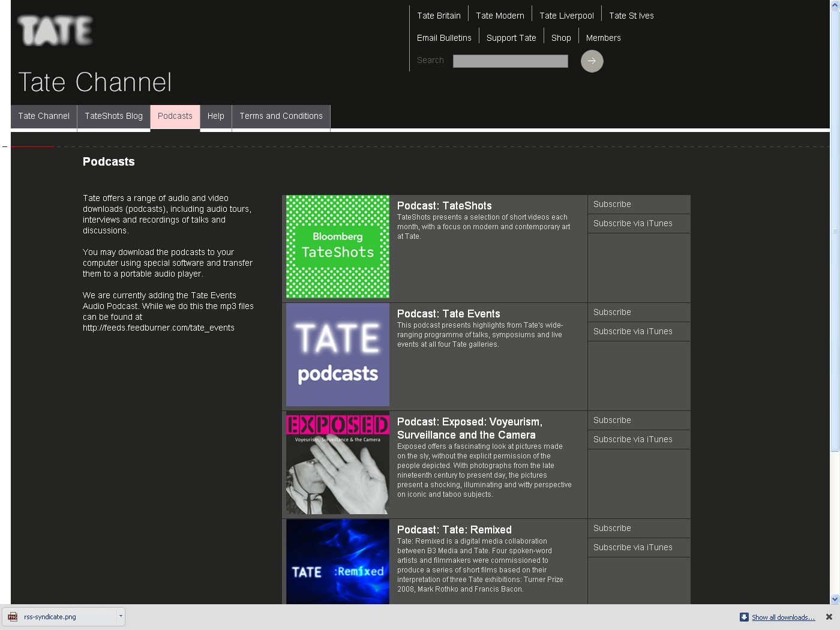
Task: Click the search arrow button
Action: pos(592,61)
